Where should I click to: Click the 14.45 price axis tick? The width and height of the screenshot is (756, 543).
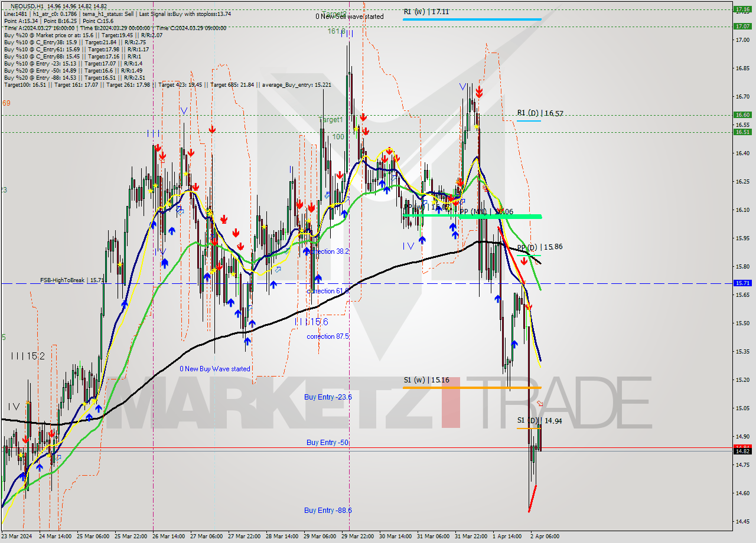click(742, 522)
